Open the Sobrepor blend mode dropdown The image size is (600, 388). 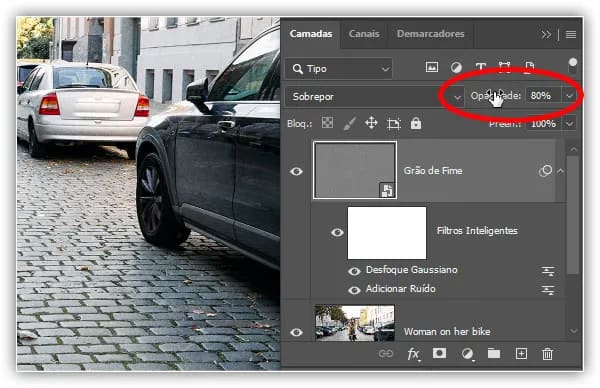click(x=375, y=96)
